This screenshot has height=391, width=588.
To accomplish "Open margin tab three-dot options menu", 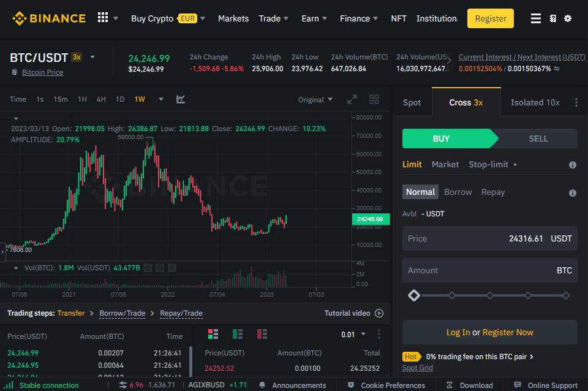I will pos(576,102).
